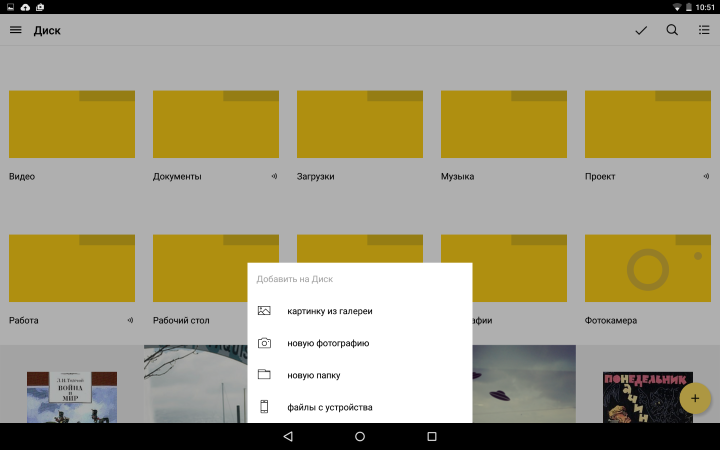This screenshot has width=720, height=450.
Task: Open the flying saucers photo thumbnail
Action: [x=524, y=384]
